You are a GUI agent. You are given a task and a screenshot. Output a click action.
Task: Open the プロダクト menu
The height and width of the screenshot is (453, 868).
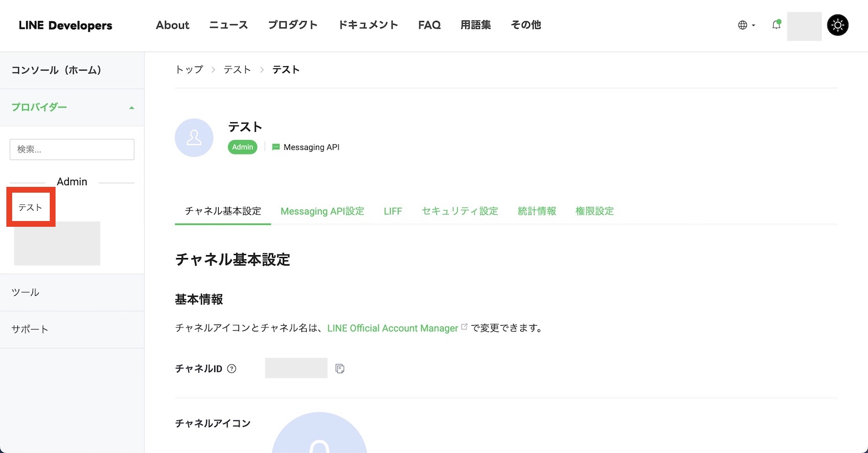tap(293, 25)
